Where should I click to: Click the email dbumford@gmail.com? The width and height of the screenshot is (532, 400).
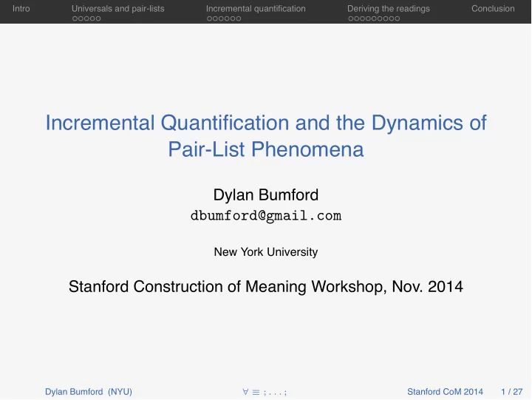pyautogui.click(x=266, y=216)
